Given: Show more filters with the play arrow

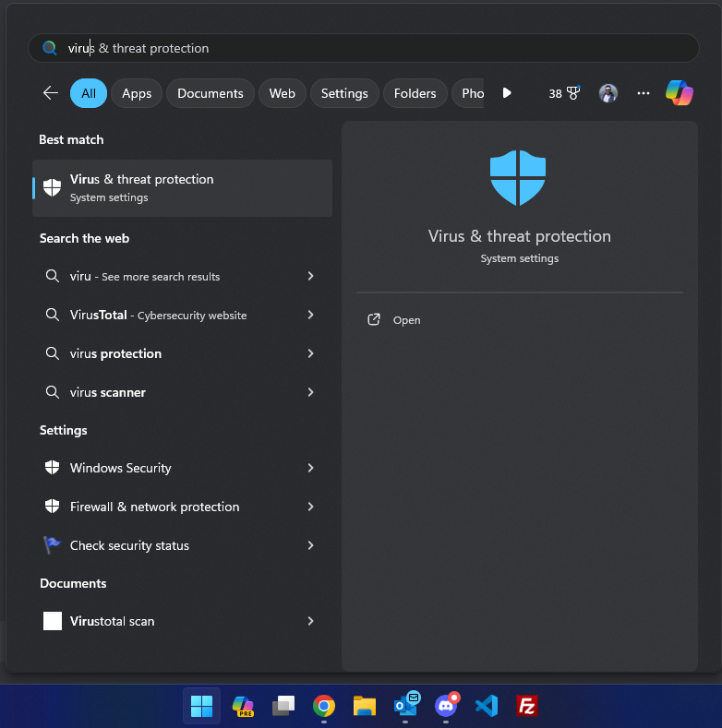Looking at the screenshot, I should pos(507,93).
